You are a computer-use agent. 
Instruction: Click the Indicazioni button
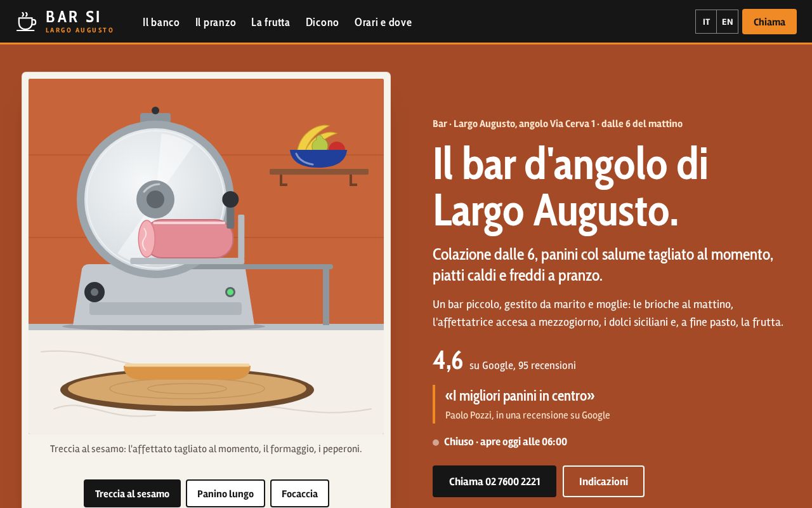click(603, 481)
